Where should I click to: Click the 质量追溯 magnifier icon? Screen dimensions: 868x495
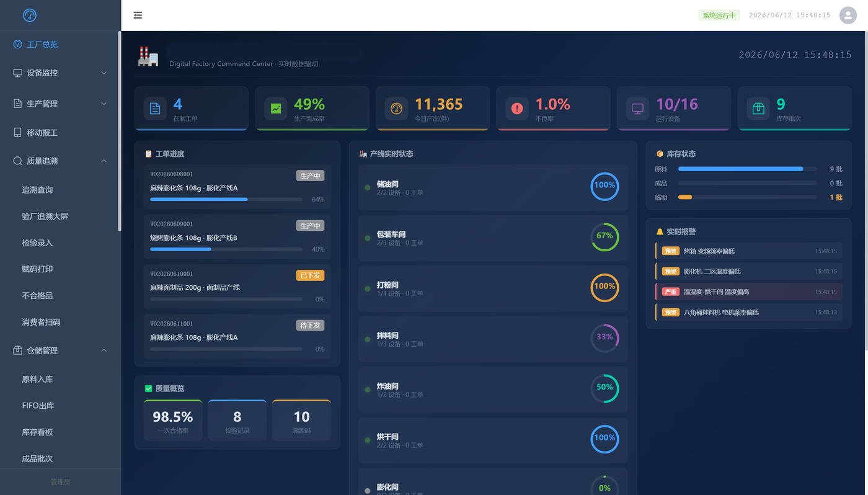point(17,161)
